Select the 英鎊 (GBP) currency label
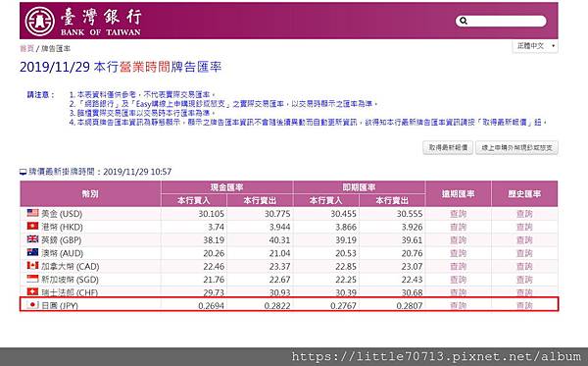This screenshot has height=366, width=588. point(61,239)
